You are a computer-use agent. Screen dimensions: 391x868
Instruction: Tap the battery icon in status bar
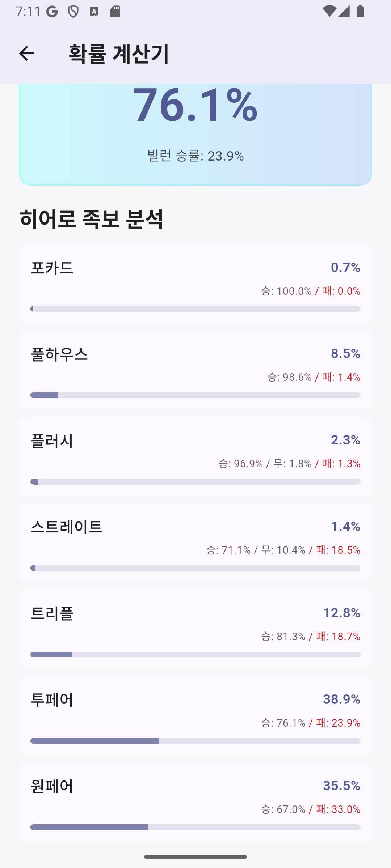(360, 12)
